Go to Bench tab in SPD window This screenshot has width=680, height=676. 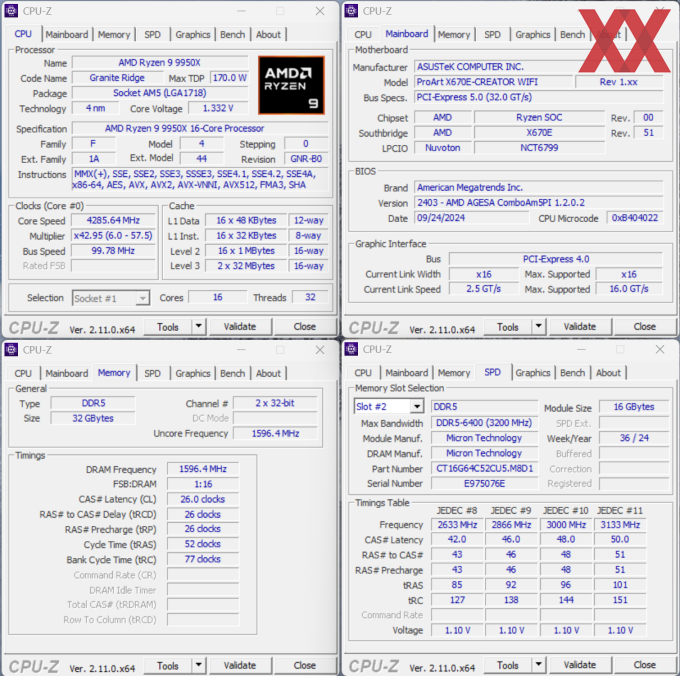(572, 373)
